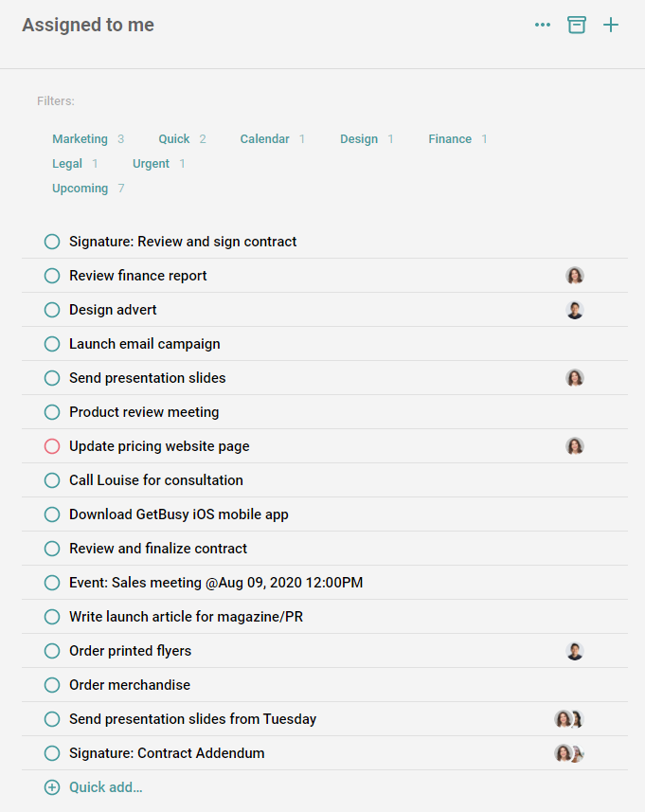Click the Quick add plus icon
The height and width of the screenshot is (812, 645).
tap(51, 786)
